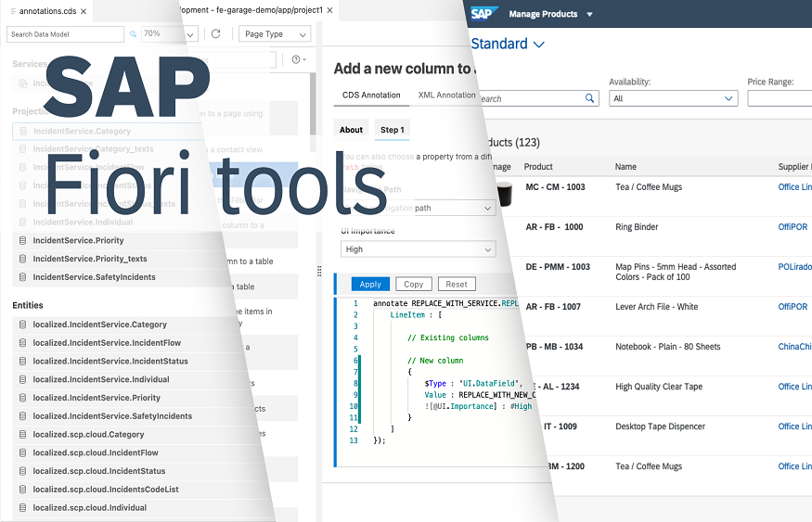Click the entity icon beside IncidentService.Priority
Image resolution: width=812 pixels, height=522 pixels.
23,240
